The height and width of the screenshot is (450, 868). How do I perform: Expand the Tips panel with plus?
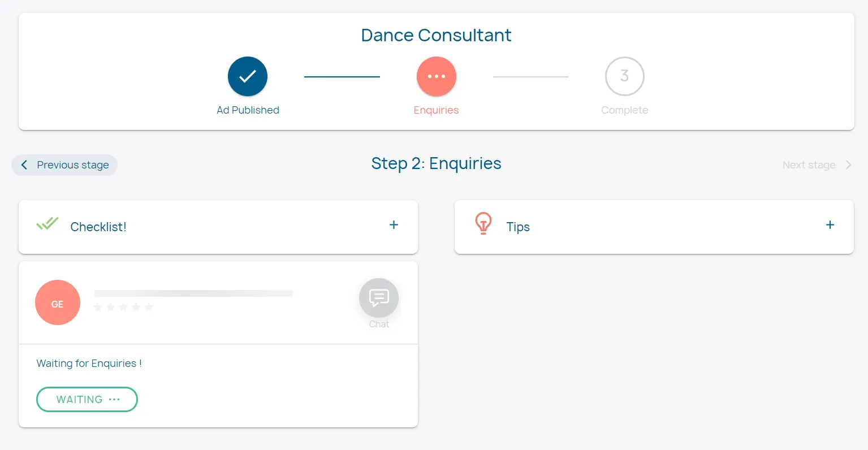coord(830,225)
